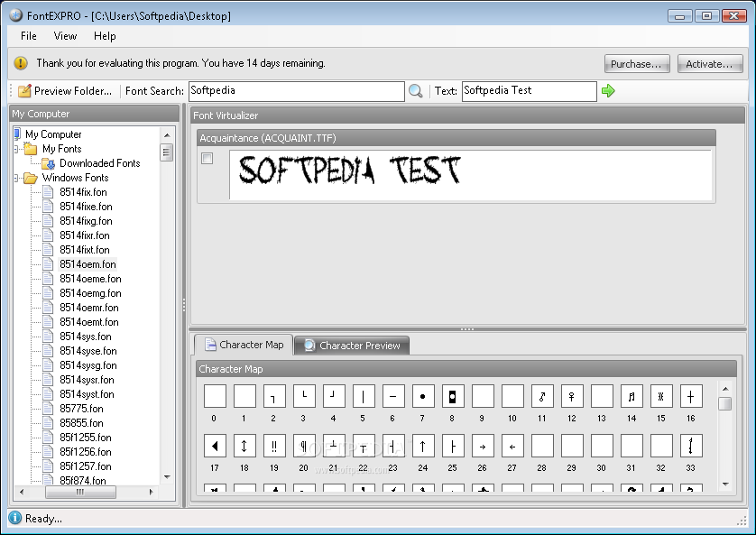This screenshot has width=756, height=535.
Task: Open the View menu
Action: point(65,36)
